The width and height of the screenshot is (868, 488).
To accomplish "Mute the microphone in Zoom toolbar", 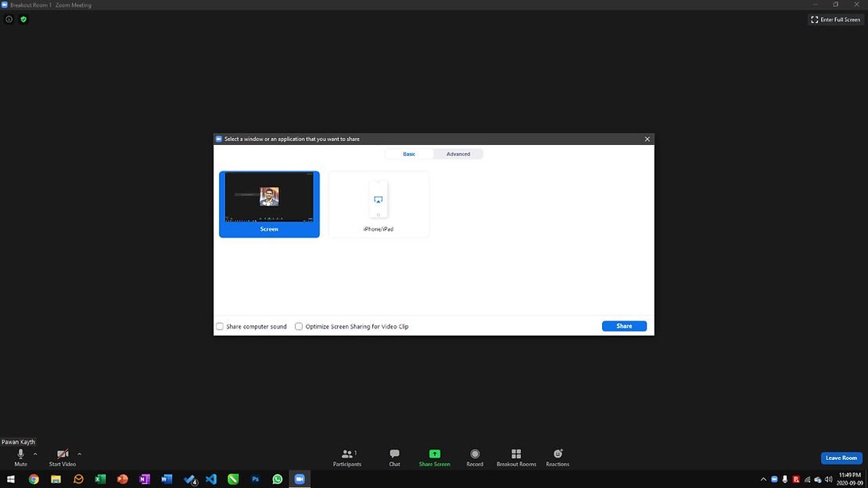I will tap(20, 454).
